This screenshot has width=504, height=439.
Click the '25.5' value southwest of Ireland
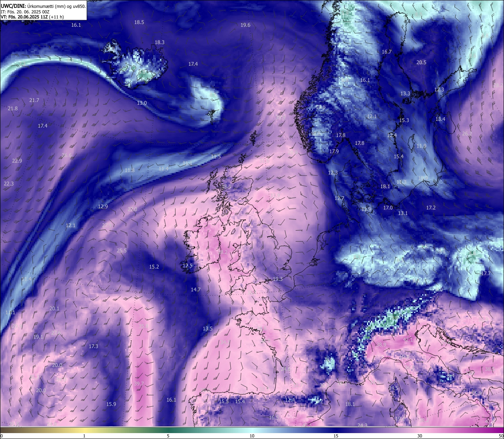click(x=122, y=251)
